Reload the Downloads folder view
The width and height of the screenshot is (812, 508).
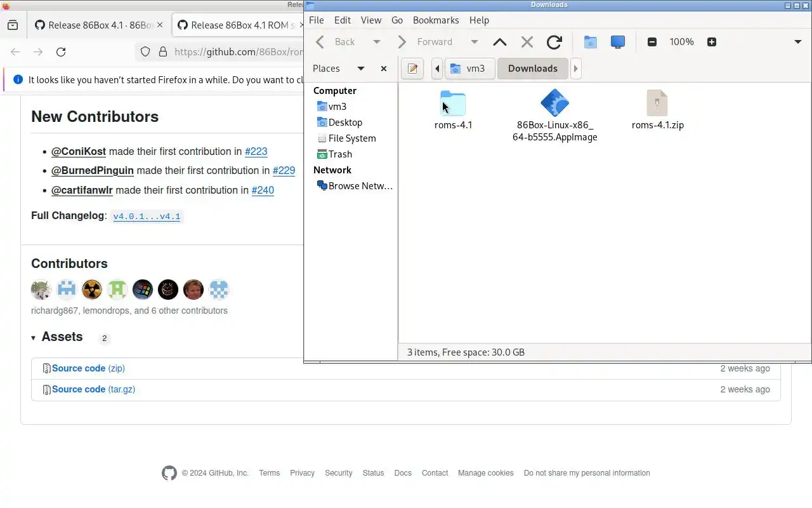coord(554,42)
